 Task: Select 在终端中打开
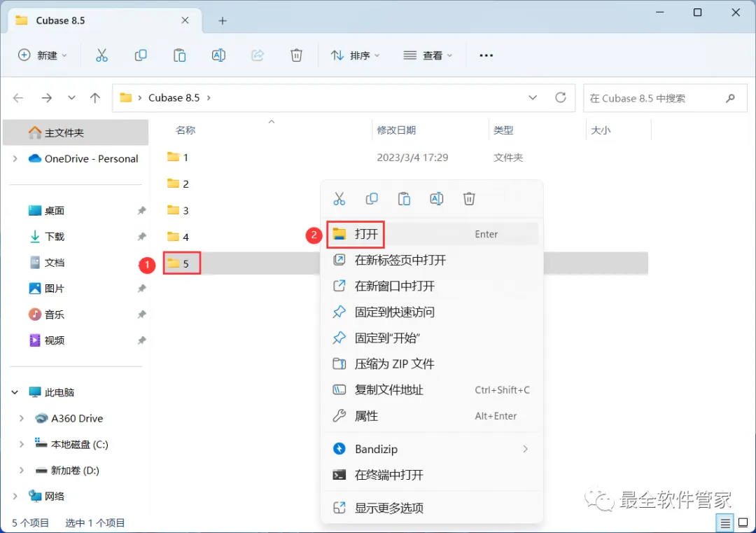[432, 475]
